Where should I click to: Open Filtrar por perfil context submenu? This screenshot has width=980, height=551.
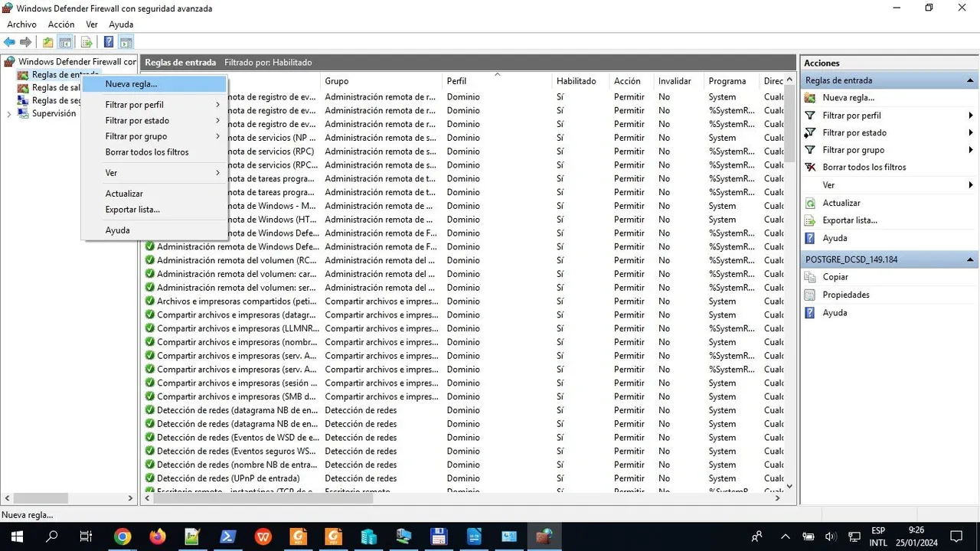(154, 105)
